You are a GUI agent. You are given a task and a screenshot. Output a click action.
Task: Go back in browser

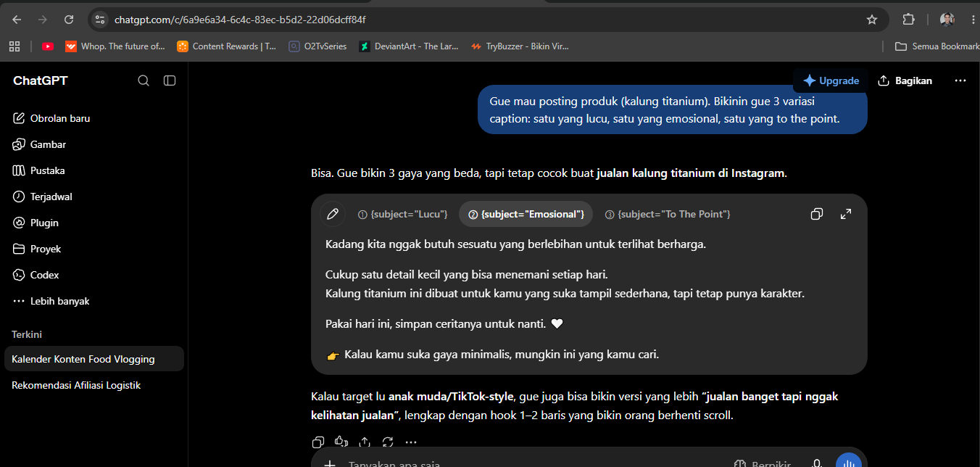(17, 20)
